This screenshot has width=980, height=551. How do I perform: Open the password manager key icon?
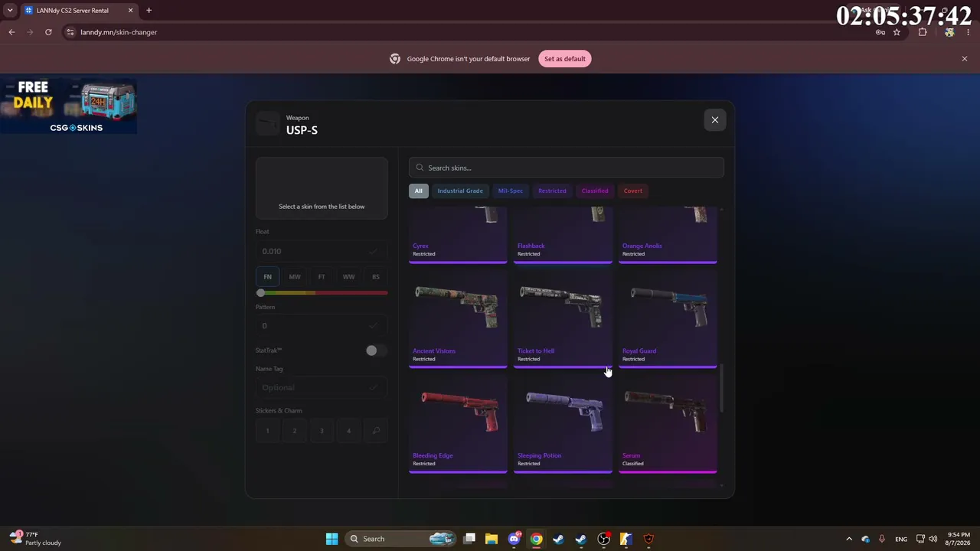click(880, 32)
